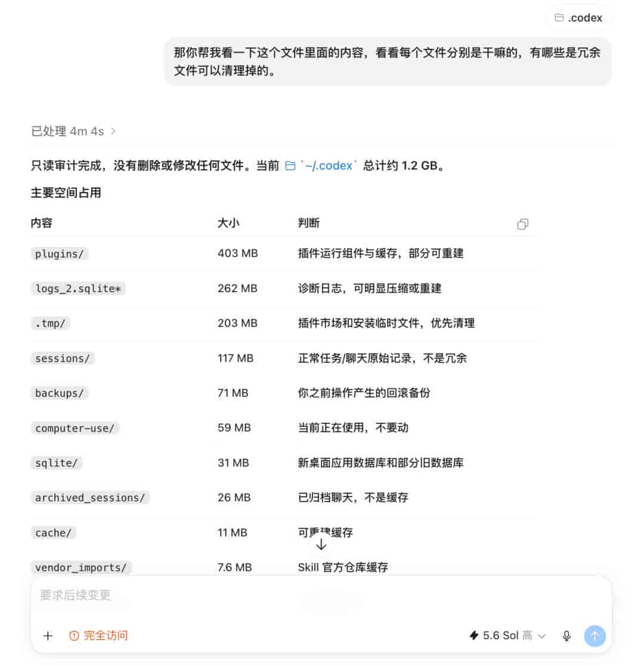This screenshot has width=644, height=666.
Task: Click Skill 官方仓库缓存 description
Action: tap(343, 567)
